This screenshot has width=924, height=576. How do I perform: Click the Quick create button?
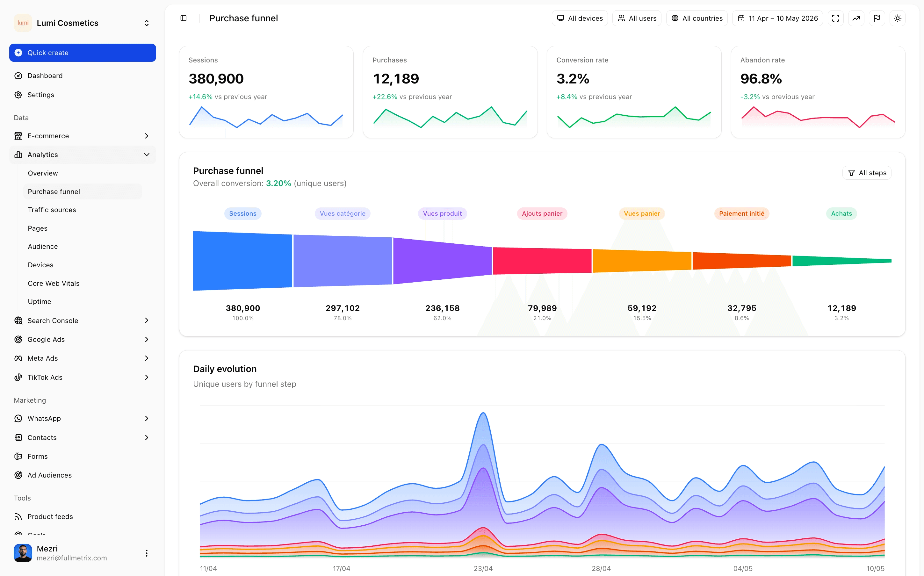[83, 53]
